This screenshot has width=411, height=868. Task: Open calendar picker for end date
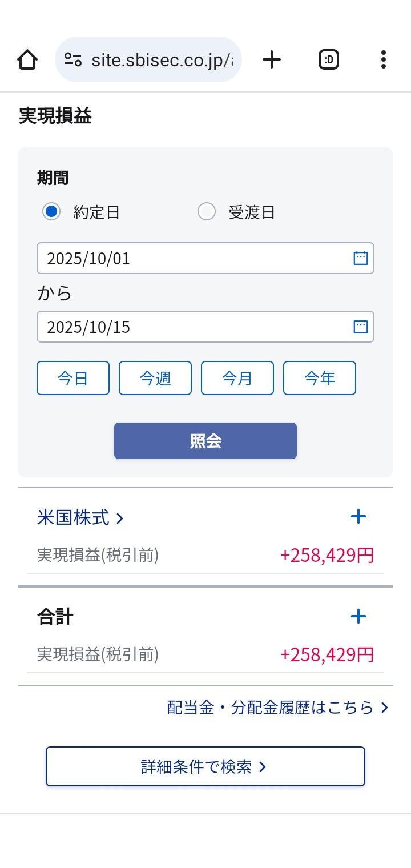[361, 327]
